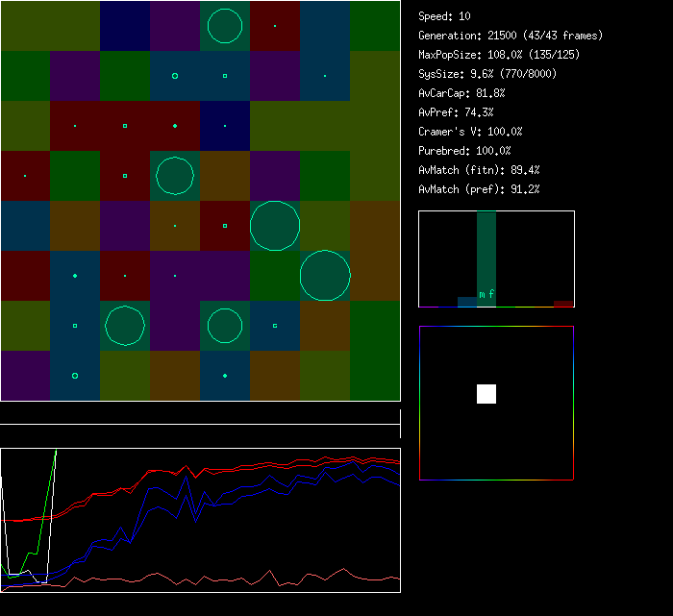The height and width of the screenshot is (616, 673).
Task: Click the left large circle in the seventh row
Action: 125,326
